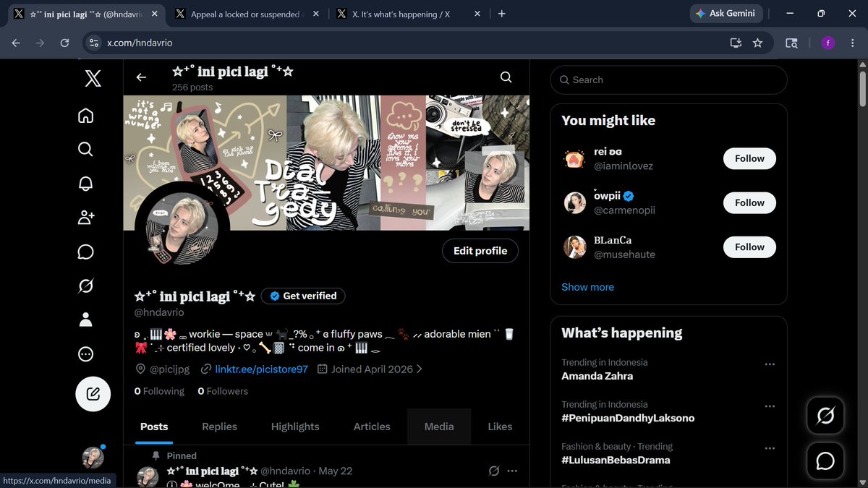Open the #LulusanBebasDrama trend

[616, 460]
